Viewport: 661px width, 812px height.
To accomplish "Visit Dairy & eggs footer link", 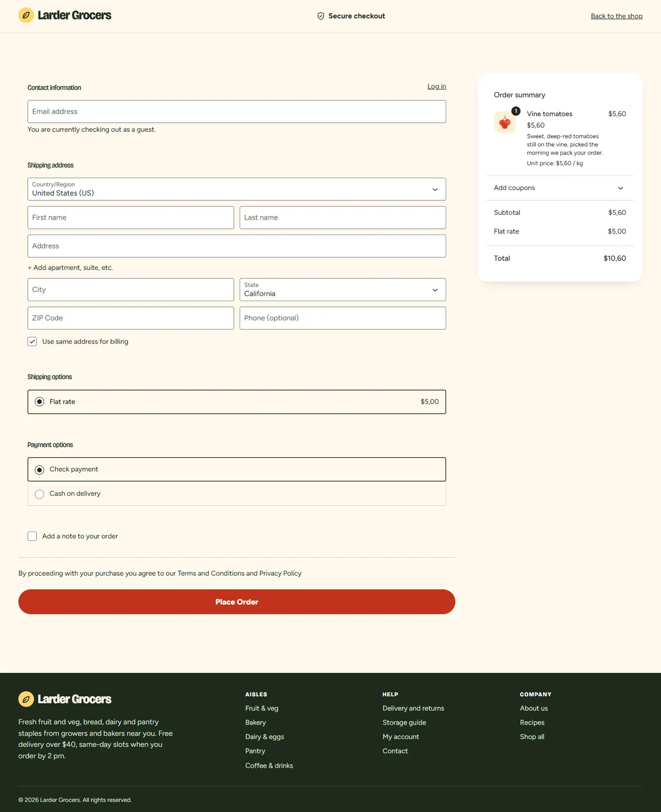I will (264, 737).
